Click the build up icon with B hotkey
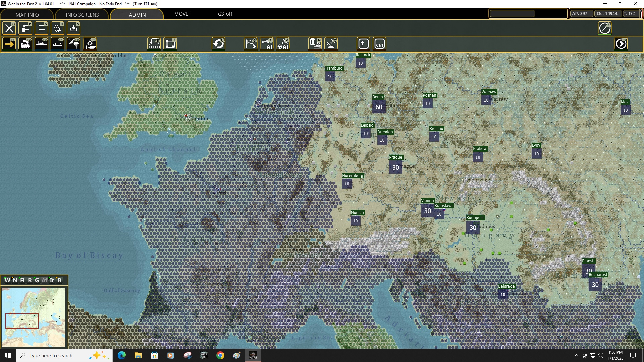644x362 pixels. click(154, 44)
